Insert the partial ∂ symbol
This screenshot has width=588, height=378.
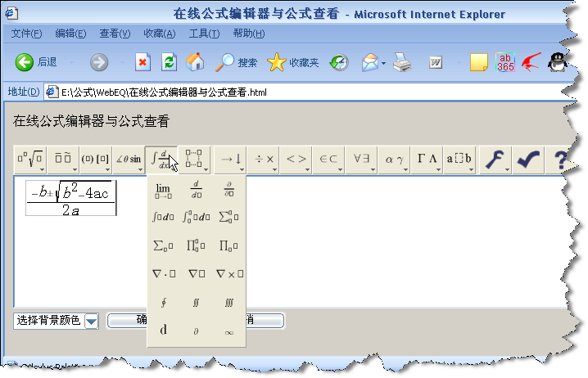coord(196,331)
